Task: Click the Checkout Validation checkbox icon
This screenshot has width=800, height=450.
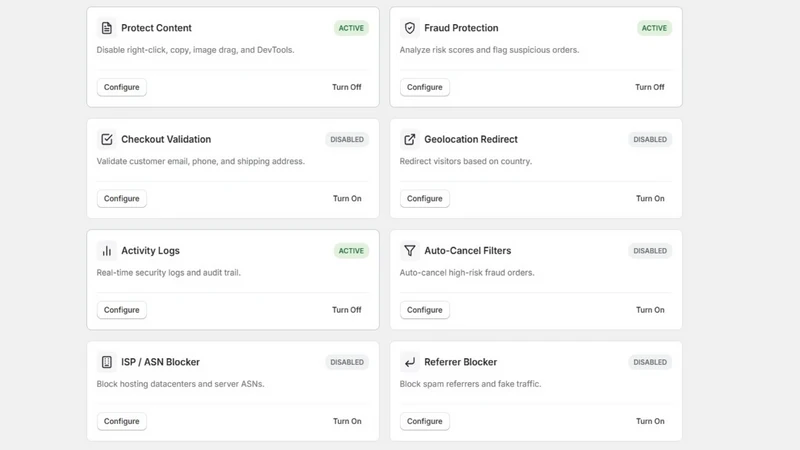Action: [x=107, y=139]
